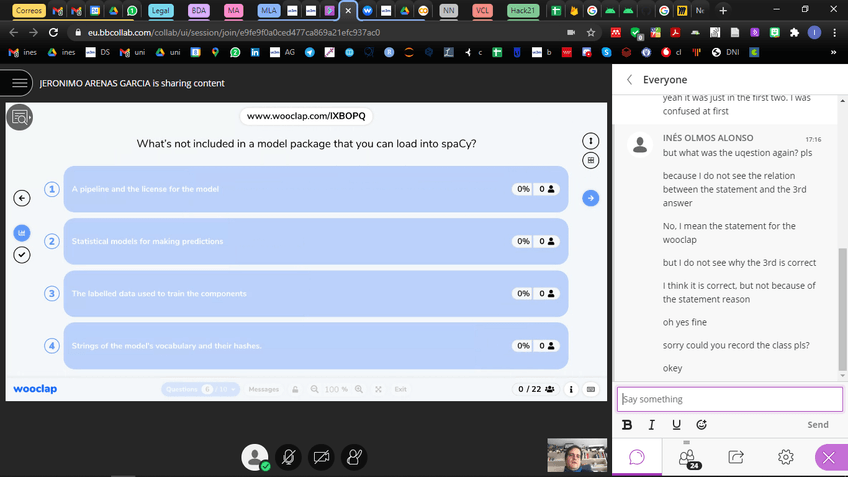848x477 pixels.
Task: Open Chrome profile avatar
Action: 814,32
